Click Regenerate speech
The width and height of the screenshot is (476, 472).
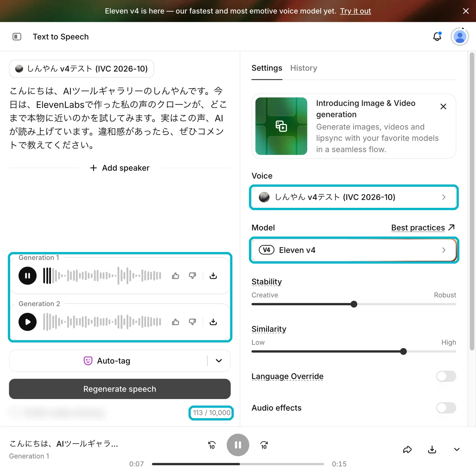pos(120,389)
